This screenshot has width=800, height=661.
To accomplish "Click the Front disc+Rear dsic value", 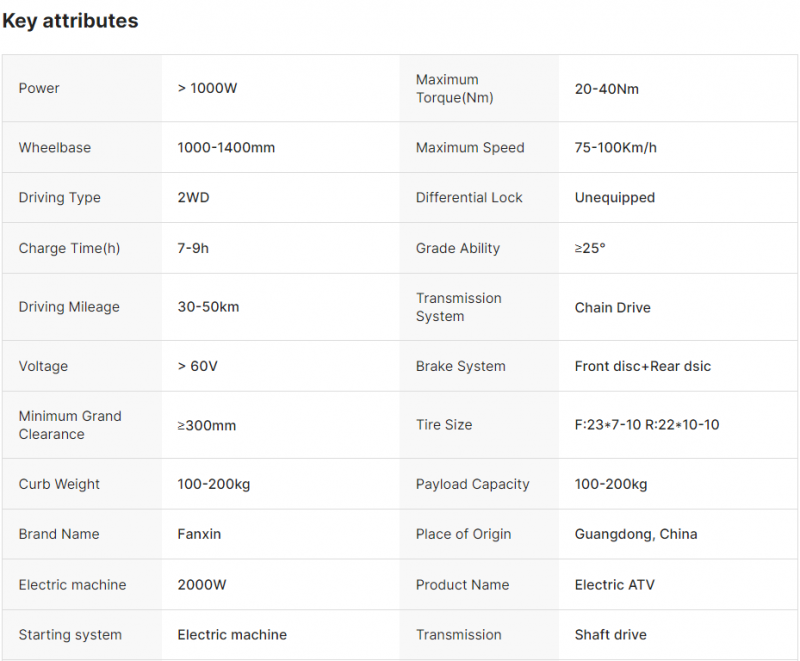I will (642, 366).
